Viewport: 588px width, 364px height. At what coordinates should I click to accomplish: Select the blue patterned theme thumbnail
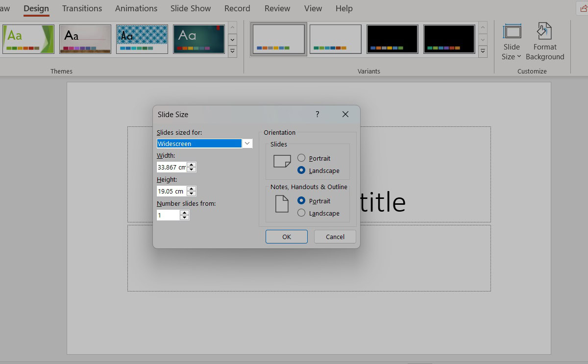click(x=142, y=39)
